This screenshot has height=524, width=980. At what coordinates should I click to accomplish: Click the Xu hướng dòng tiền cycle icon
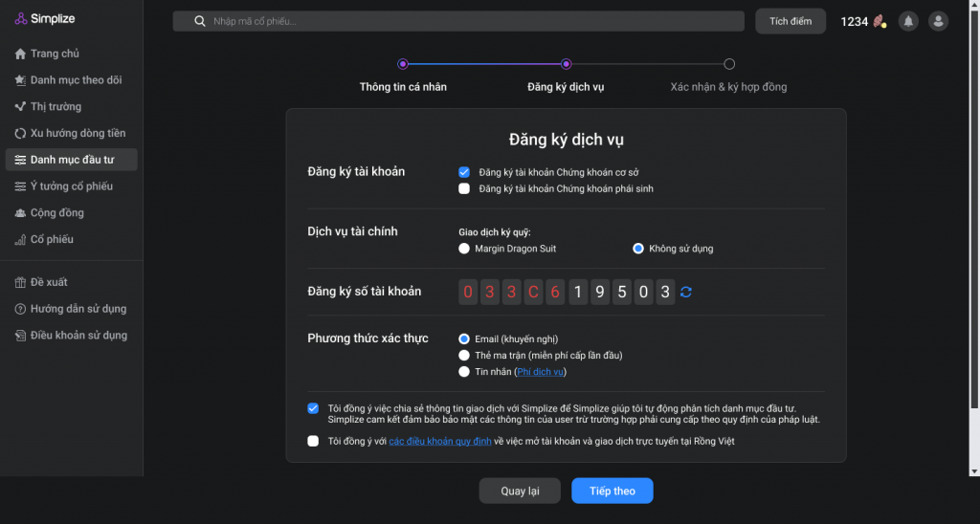click(20, 134)
